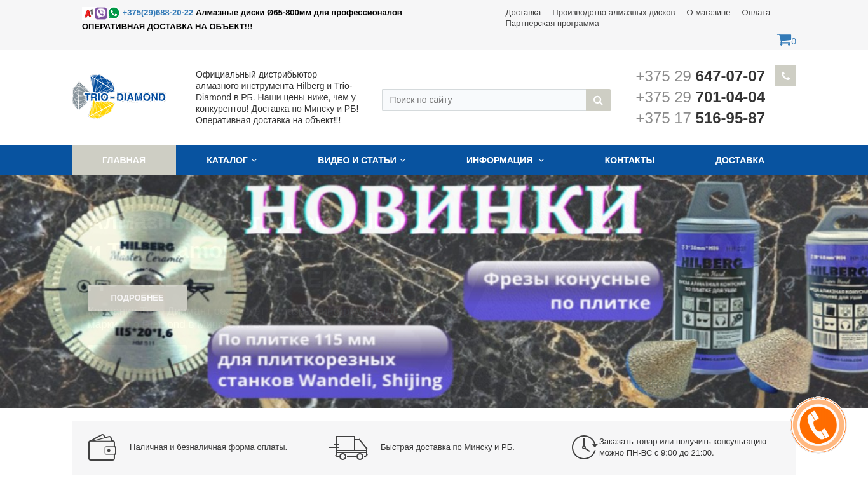Click the cart item count 0

click(x=794, y=42)
